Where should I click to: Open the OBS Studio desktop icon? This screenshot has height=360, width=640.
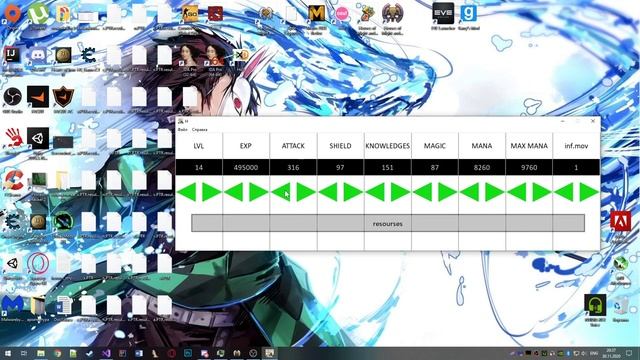point(12,100)
